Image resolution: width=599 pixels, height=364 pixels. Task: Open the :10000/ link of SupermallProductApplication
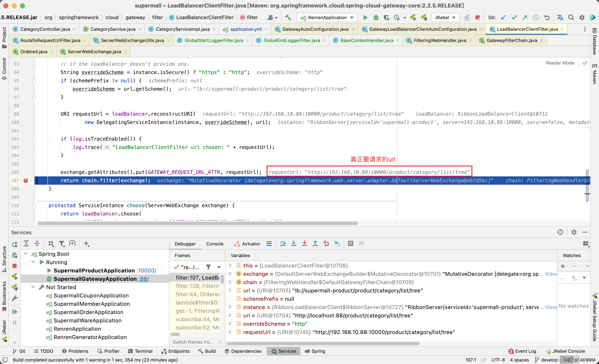[x=146, y=271]
